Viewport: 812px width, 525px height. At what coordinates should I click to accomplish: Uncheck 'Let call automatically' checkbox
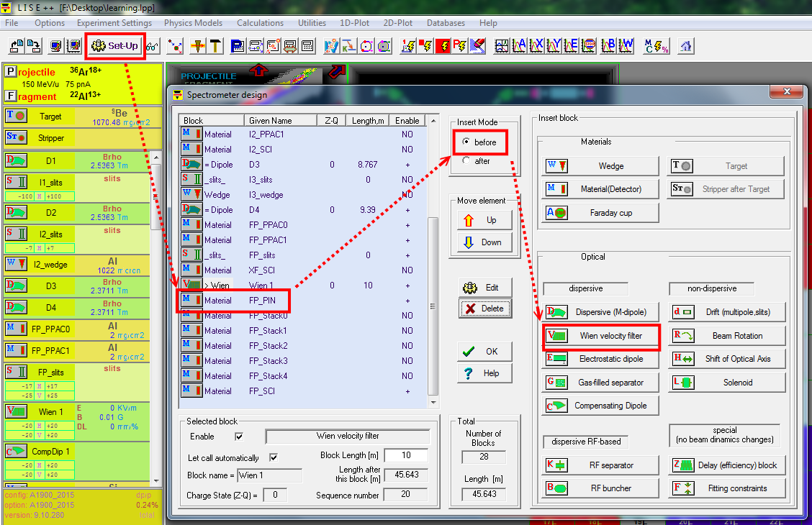[273, 457]
